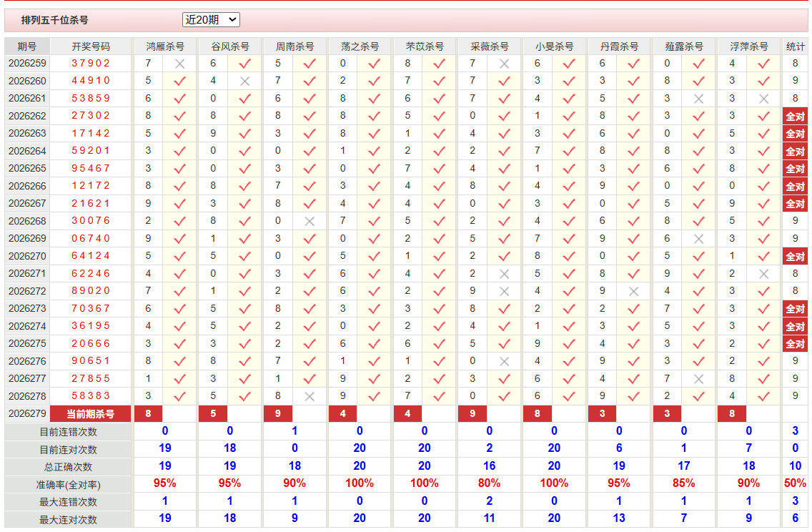This screenshot has height=532, width=812.
Task: Click period number 2026273
Action: tap(27, 309)
